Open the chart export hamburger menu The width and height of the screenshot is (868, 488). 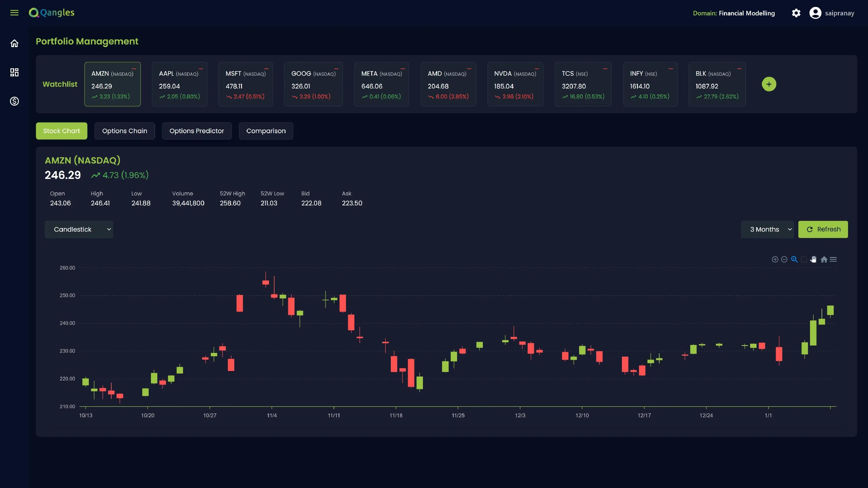[833, 259]
